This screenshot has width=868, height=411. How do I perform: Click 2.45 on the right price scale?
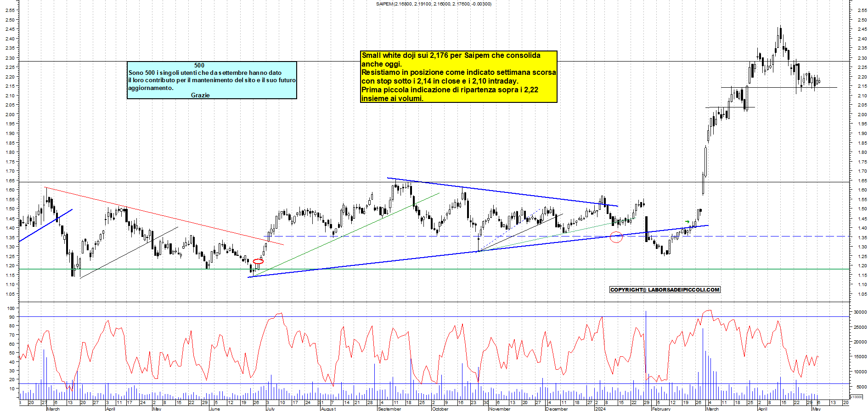(x=862, y=29)
